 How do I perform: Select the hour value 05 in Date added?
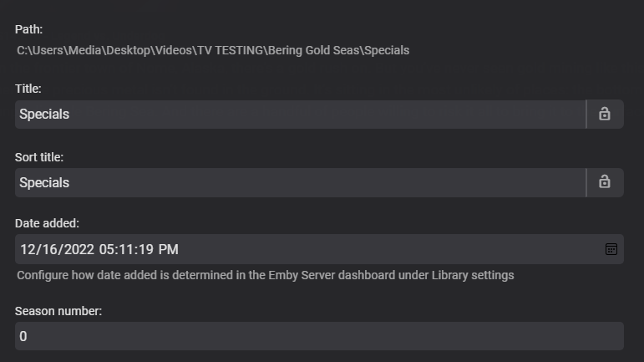107,249
